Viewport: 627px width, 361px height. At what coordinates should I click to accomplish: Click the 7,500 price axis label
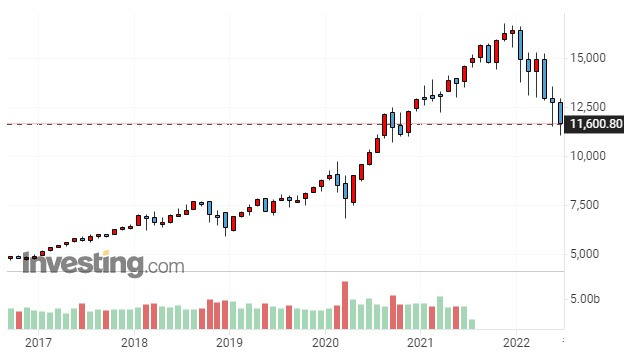tap(584, 205)
